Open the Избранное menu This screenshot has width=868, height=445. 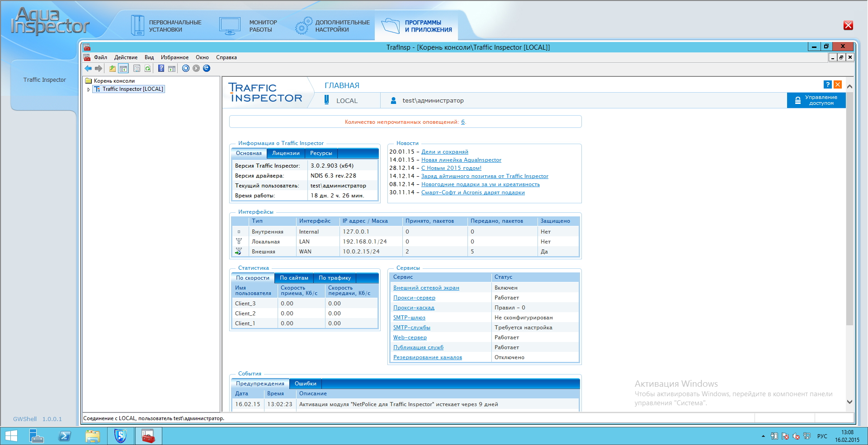(x=175, y=57)
